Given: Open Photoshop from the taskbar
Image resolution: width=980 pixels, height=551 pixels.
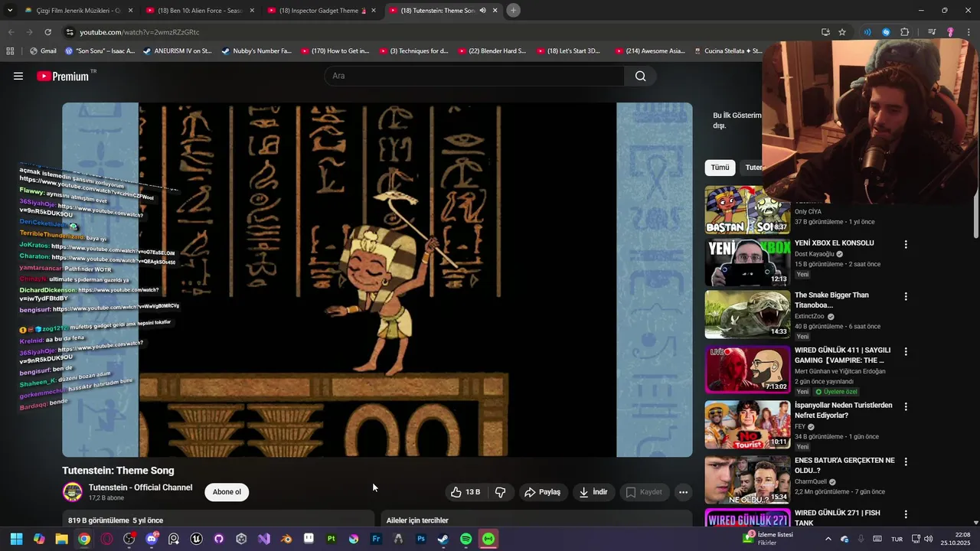Looking at the screenshot, I should (x=421, y=539).
